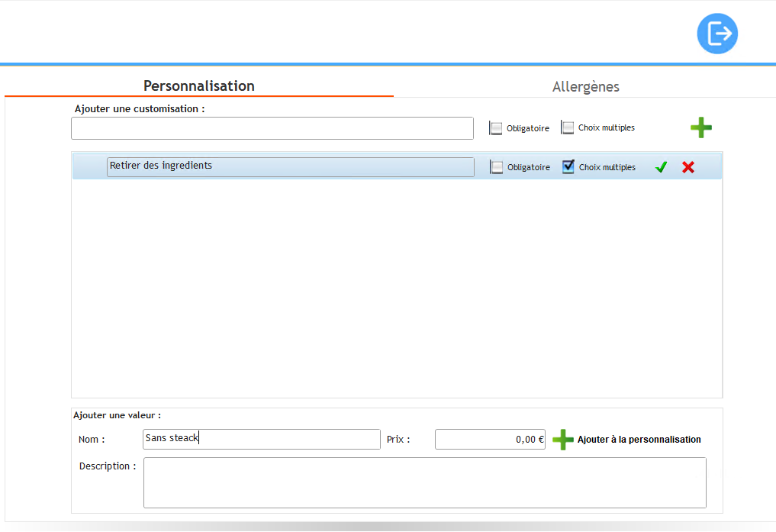
Task: Select the Prix field showing 0,00 €
Action: (x=490, y=439)
